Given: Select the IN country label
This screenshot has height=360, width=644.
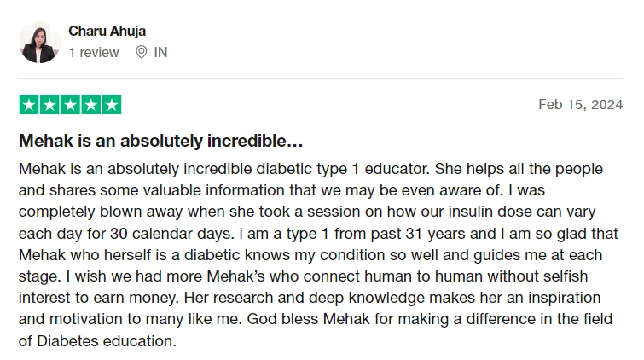Looking at the screenshot, I should pyautogui.click(x=160, y=52).
